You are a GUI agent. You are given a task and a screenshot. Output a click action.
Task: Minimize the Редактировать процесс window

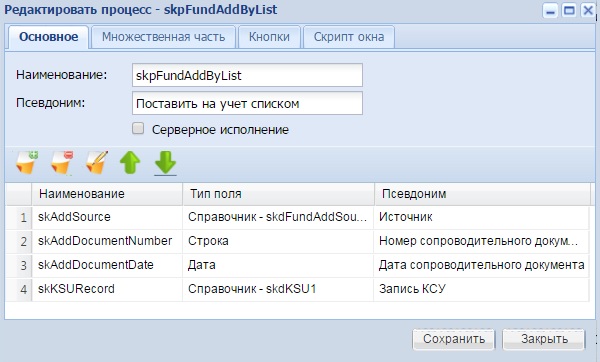(x=551, y=11)
